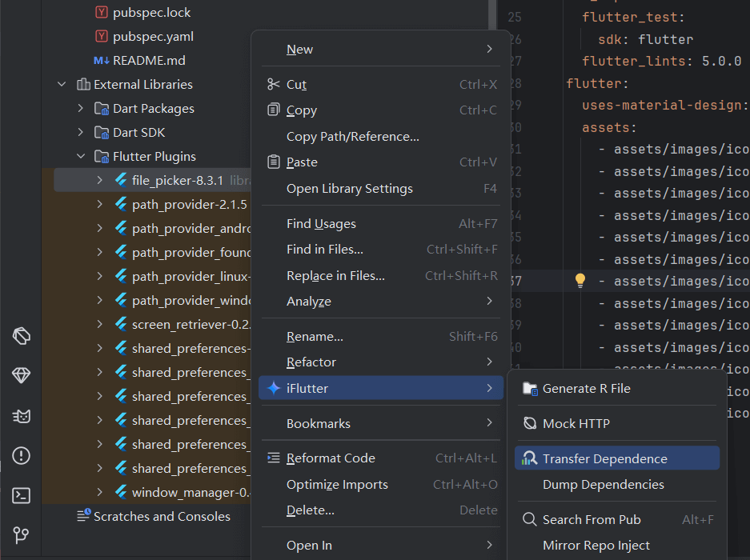This screenshot has width=750, height=560.
Task: Open the New submenu
Action: [x=381, y=50]
